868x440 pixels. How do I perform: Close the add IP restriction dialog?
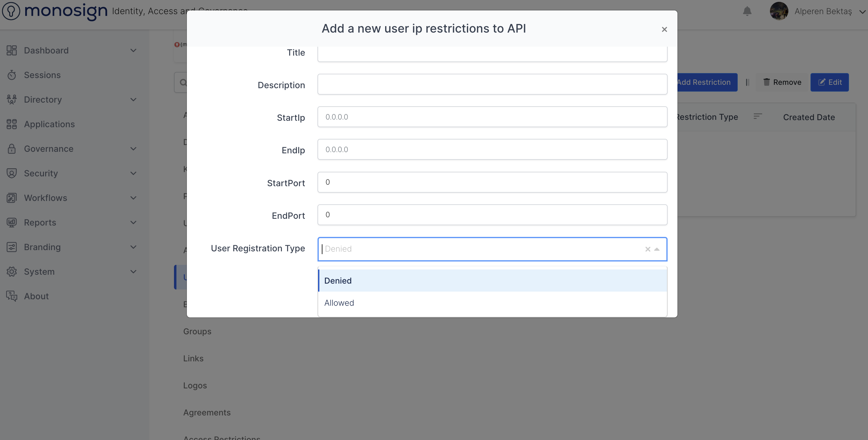click(664, 29)
